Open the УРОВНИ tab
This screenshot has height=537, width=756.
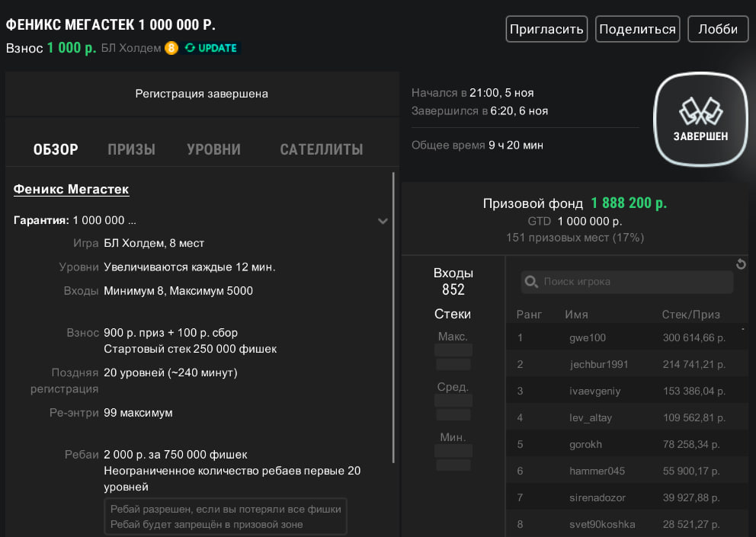point(213,149)
